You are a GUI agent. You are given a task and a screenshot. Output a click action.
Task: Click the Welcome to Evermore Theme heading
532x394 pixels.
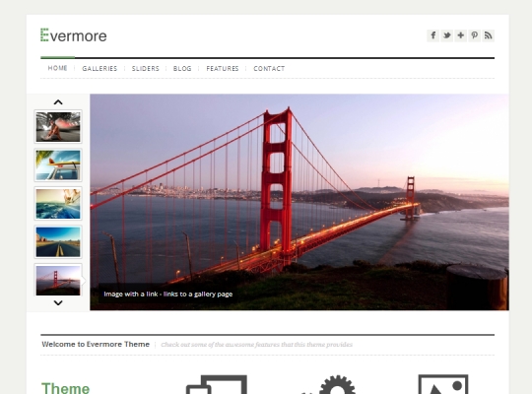96,344
